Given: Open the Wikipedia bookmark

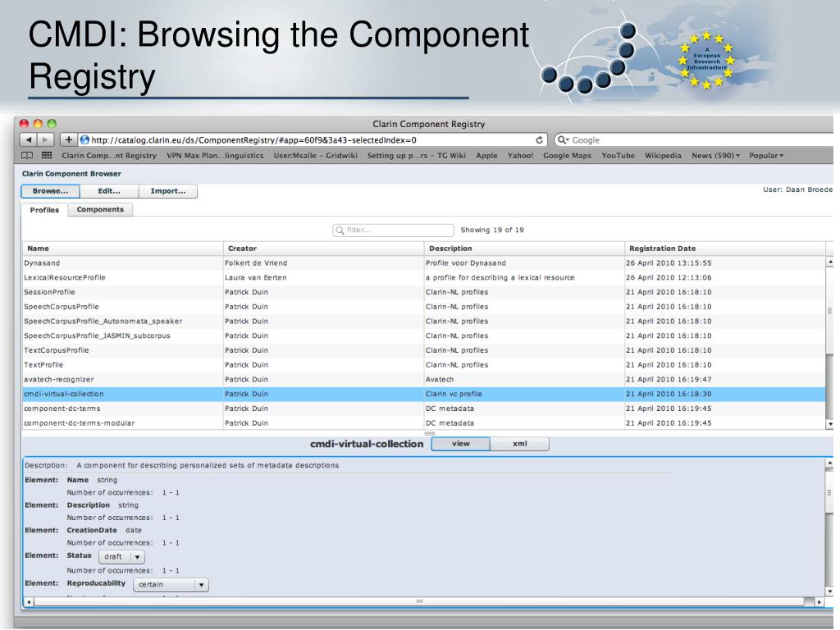Looking at the screenshot, I should click(x=663, y=155).
